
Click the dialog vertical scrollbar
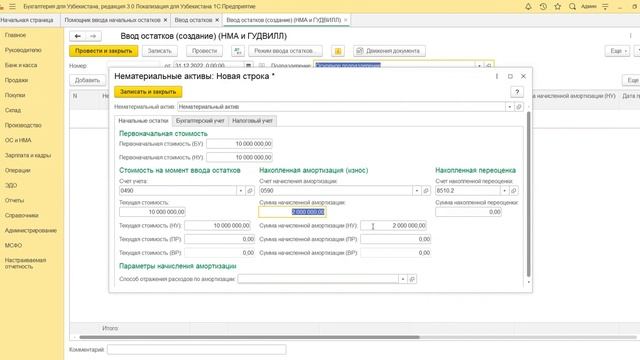tap(529, 194)
